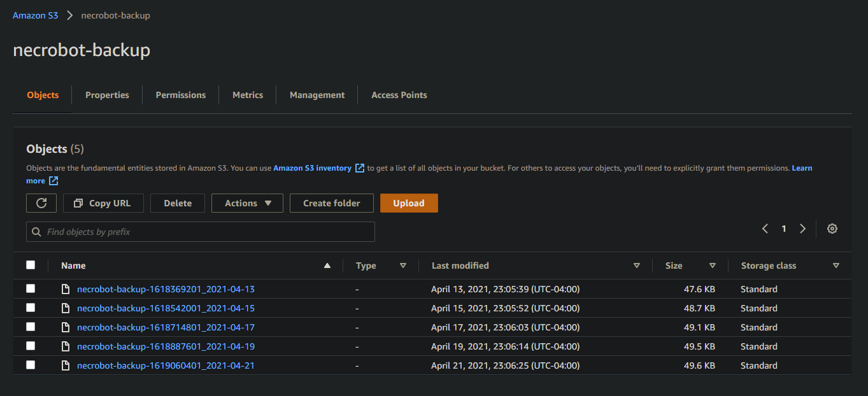Image resolution: width=868 pixels, height=396 pixels.
Task: Click date April 21, 2021, 23:06:25
Action: (506, 365)
